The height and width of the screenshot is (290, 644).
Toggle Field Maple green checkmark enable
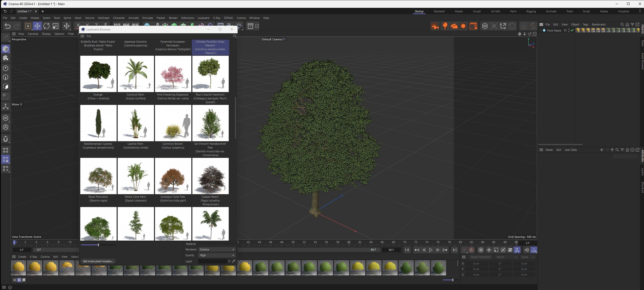[x=572, y=30]
